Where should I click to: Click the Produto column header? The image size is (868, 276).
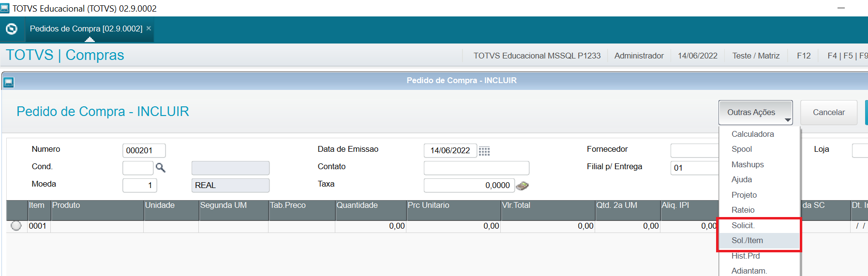tap(97, 210)
